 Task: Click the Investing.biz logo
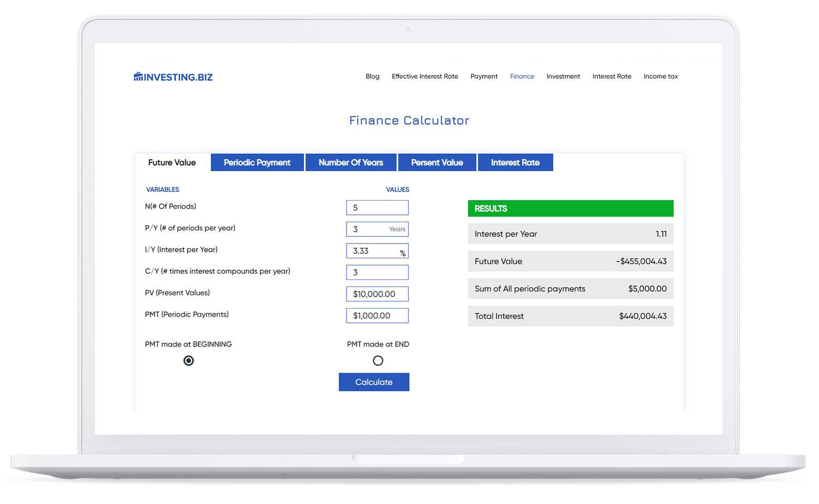pyautogui.click(x=173, y=77)
